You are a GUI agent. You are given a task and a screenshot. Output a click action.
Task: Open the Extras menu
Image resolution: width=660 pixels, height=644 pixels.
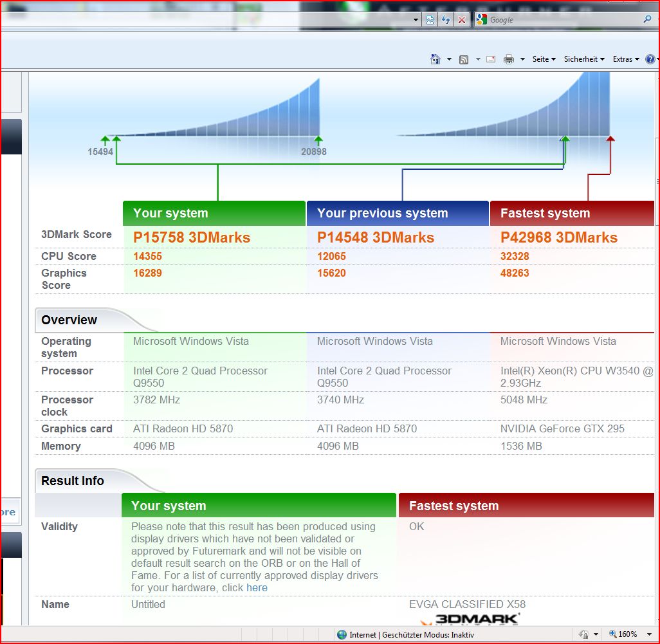point(626,59)
